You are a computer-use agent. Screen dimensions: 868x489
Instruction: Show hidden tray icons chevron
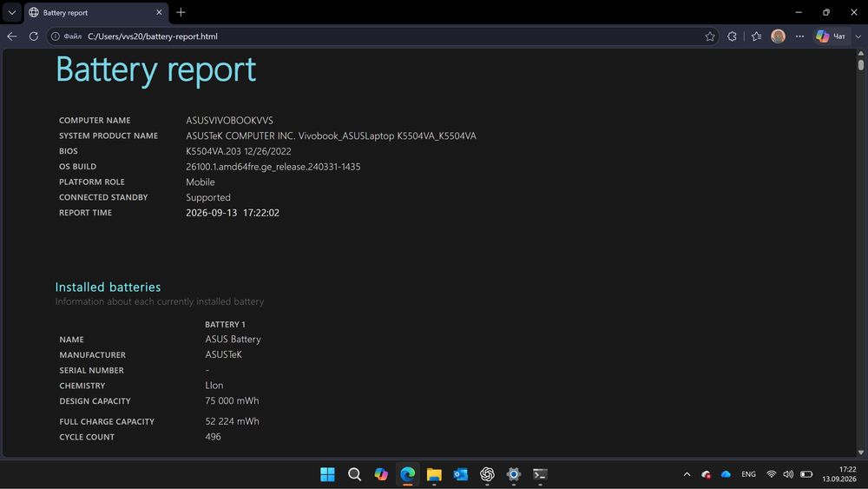(687, 474)
